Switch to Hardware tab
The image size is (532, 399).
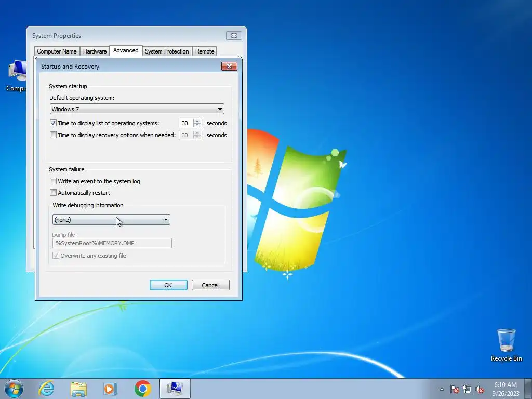pos(95,51)
